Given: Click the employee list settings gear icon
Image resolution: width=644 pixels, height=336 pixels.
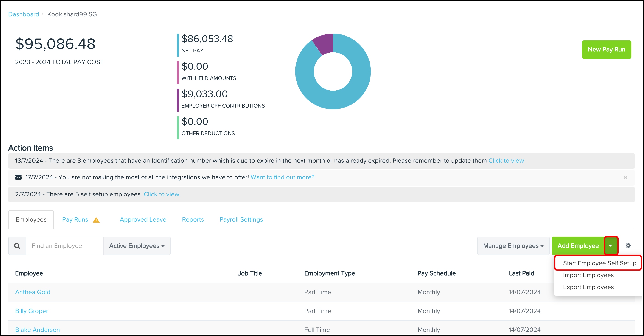Looking at the screenshot, I should pyautogui.click(x=628, y=245).
